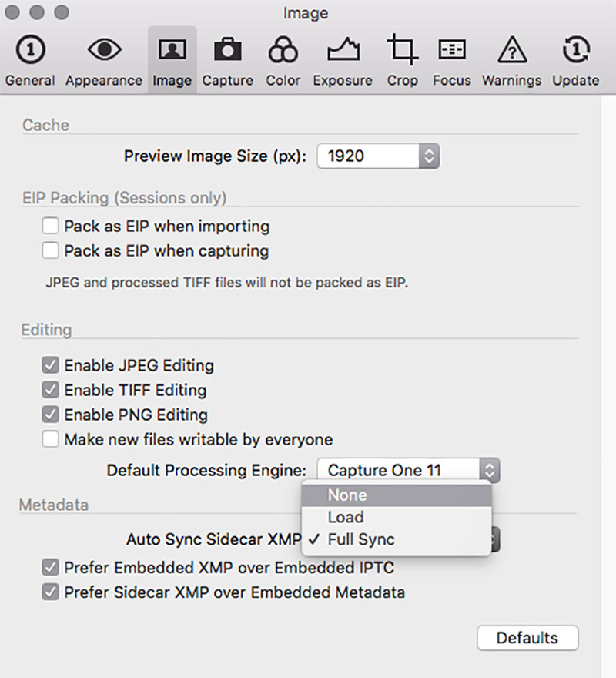The width and height of the screenshot is (616, 678).
Task: Open Appearance preferences eye icon
Action: point(104,49)
